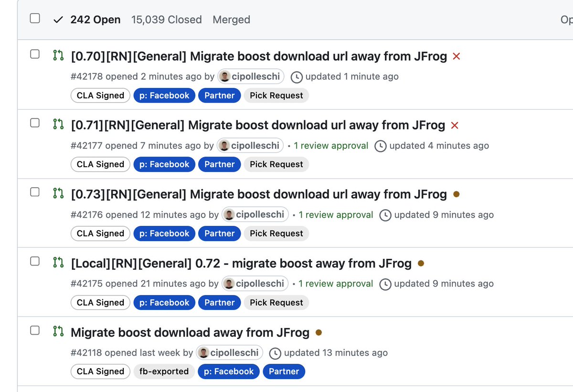Click '#42175 opened 21 minutes ago' text
Image resolution: width=573 pixels, height=392 pixels.
click(x=138, y=284)
